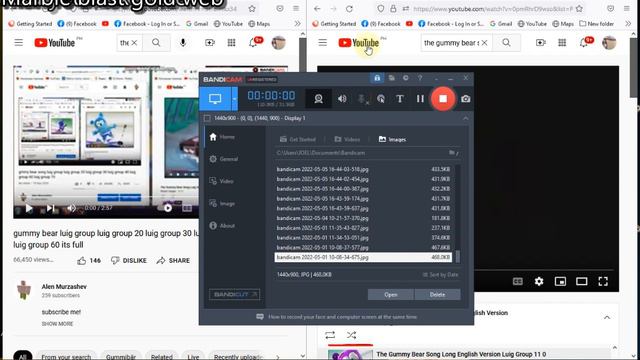The image size is (640, 360).
Task: Take a screenshot with Bandicam camera icon
Action: point(465,99)
